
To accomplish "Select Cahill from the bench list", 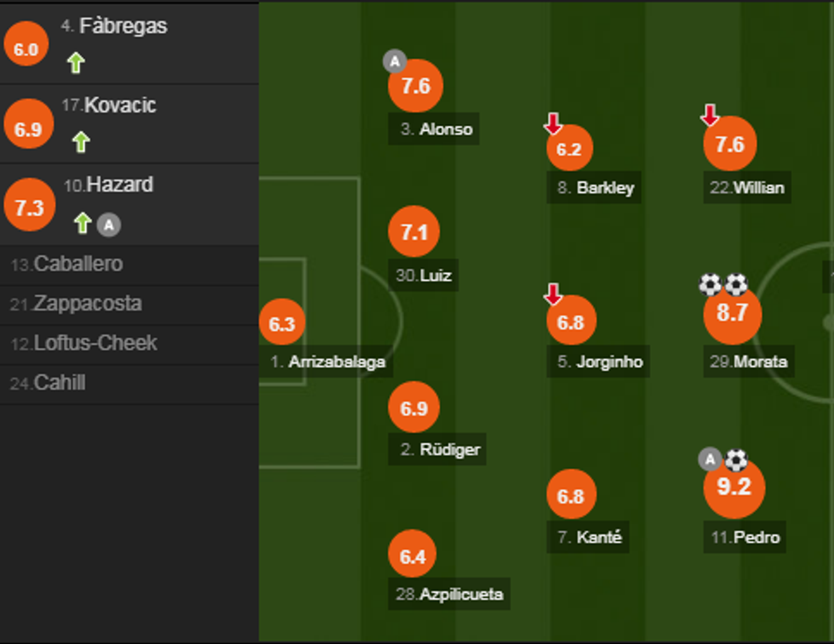I will point(49,384).
